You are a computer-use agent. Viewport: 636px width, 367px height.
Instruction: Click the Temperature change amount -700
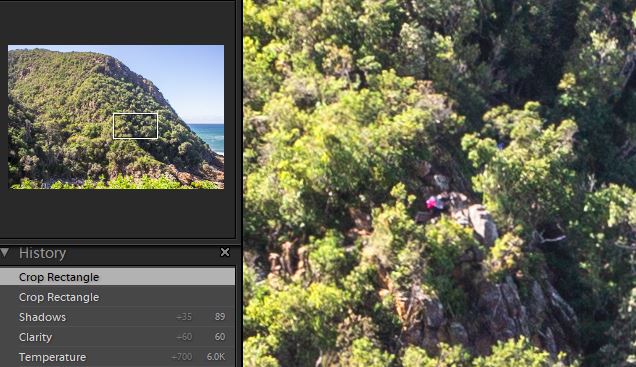pos(182,357)
